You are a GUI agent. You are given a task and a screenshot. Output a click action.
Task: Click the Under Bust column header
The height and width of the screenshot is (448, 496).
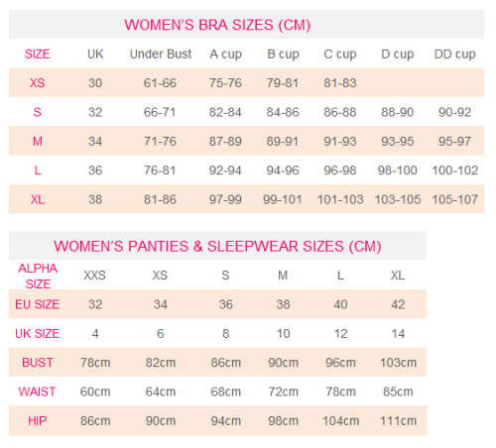pyautogui.click(x=161, y=54)
